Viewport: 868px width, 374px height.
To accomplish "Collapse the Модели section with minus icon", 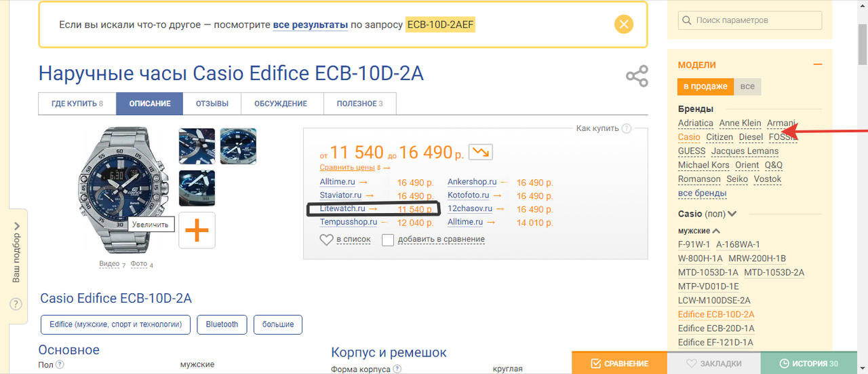I will [x=817, y=65].
